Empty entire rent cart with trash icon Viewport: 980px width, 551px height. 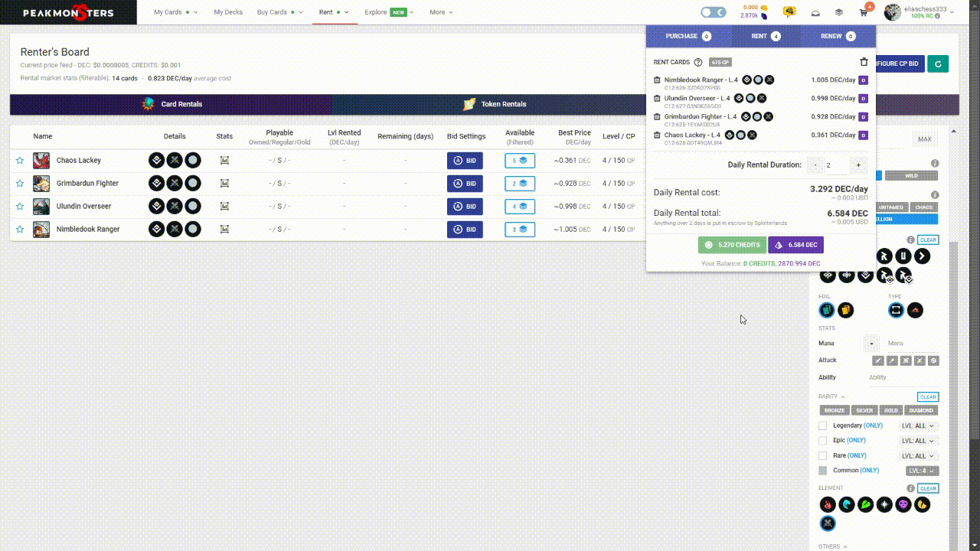(864, 62)
